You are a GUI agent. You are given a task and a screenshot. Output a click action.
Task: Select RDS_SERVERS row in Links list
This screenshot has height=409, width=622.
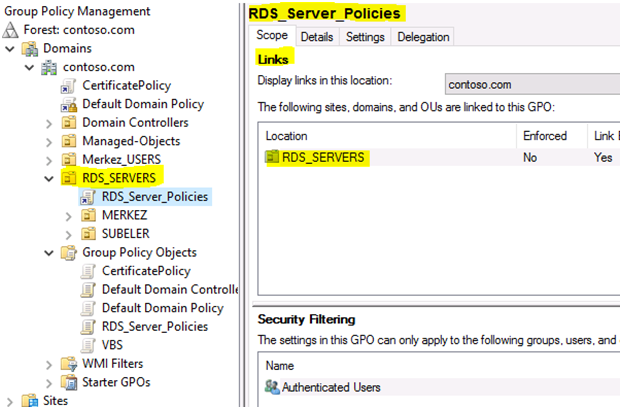439,157
